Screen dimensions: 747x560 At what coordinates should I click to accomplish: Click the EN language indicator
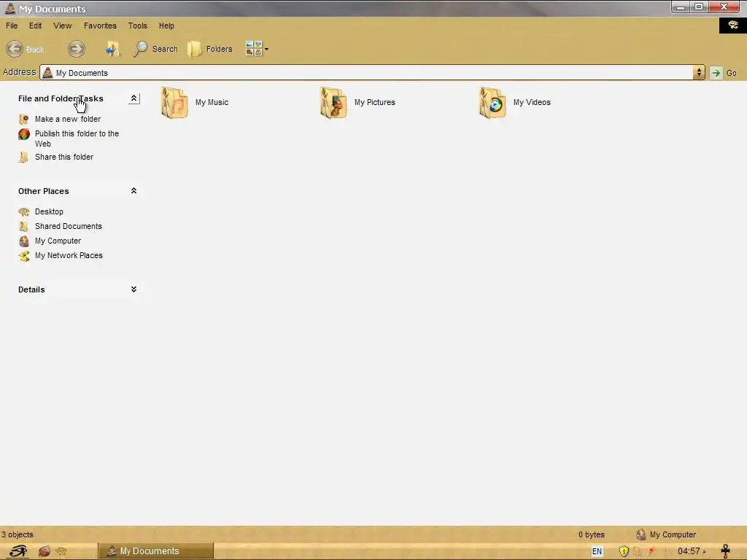pos(597,551)
